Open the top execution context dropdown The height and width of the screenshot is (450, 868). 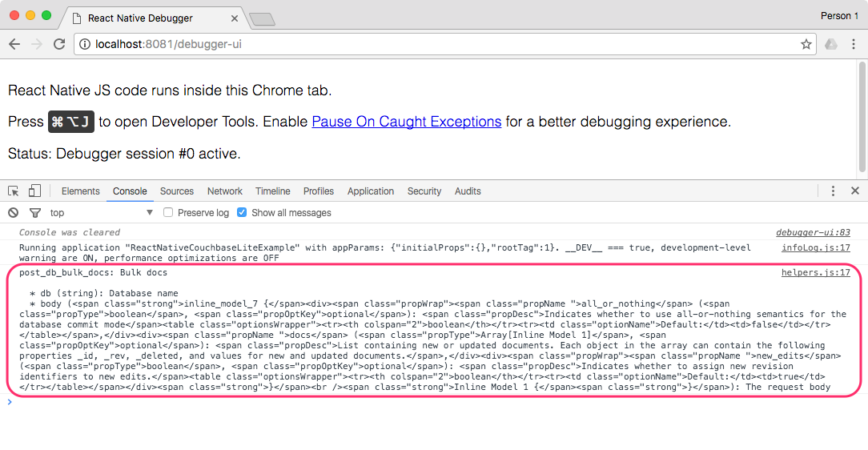[102, 212]
